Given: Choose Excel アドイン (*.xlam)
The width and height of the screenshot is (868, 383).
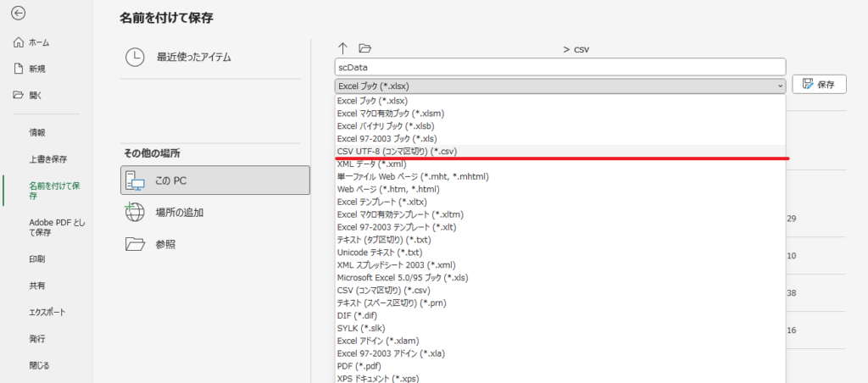Looking at the screenshot, I should click(560, 341).
